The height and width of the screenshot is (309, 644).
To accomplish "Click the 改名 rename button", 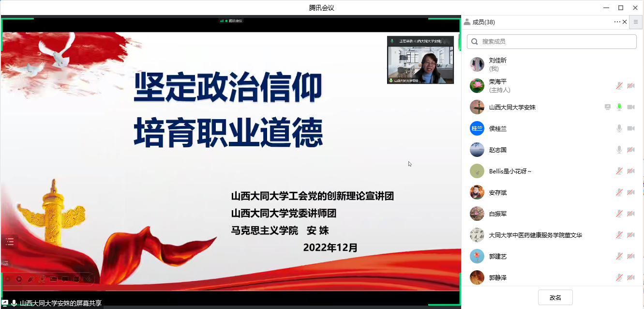I will coord(555,297).
